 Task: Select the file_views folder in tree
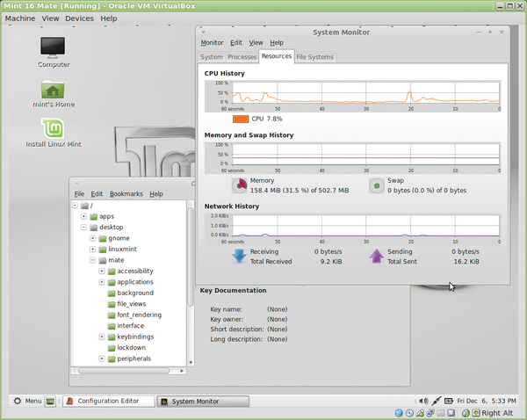[126, 304]
